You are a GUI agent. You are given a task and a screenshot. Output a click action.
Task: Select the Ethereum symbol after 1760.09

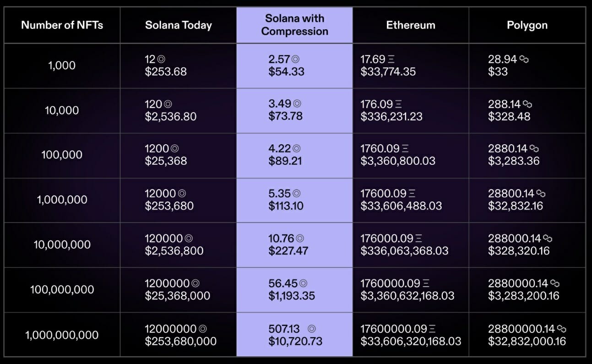pyautogui.click(x=405, y=149)
